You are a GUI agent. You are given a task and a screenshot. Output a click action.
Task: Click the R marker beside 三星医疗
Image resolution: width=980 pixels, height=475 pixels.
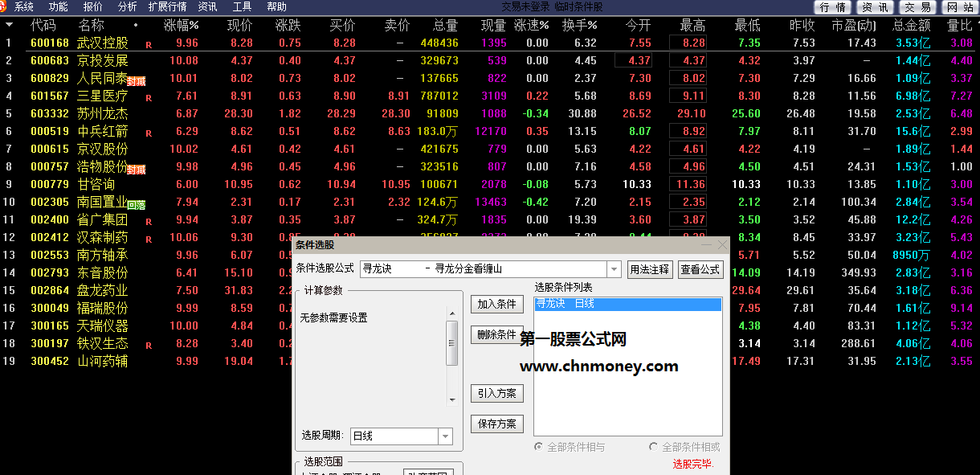[149, 98]
